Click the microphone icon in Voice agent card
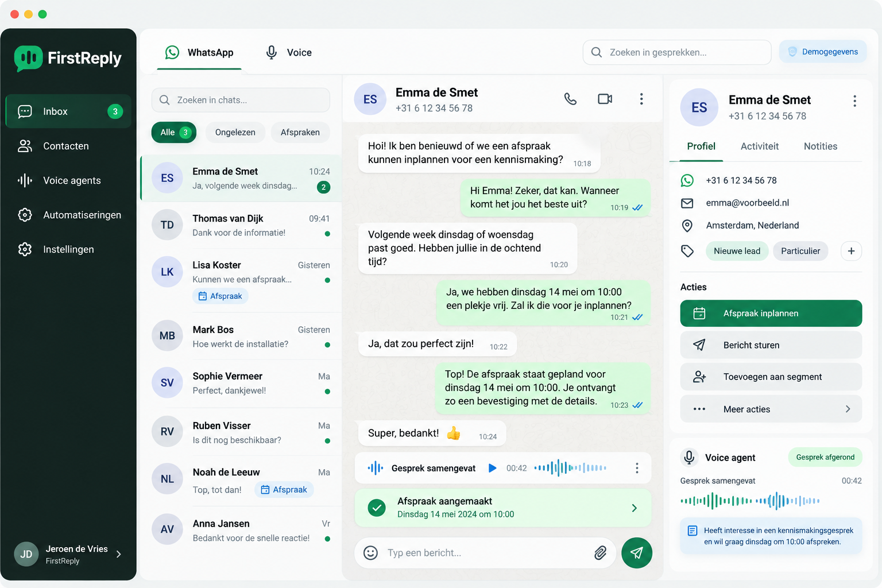The height and width of the screenshot is (588, 882). pyautogui.click(x=689, y=457)
